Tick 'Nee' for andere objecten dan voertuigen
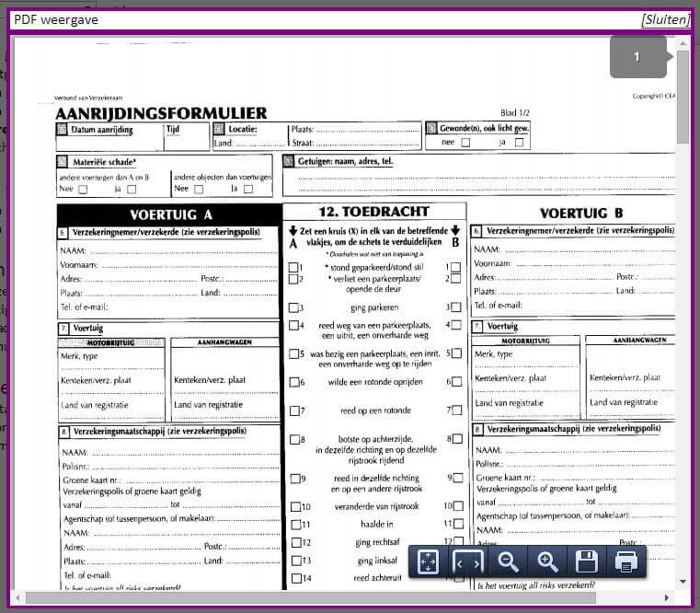Viewport: 700px width, 613px height. click(199, 190)
